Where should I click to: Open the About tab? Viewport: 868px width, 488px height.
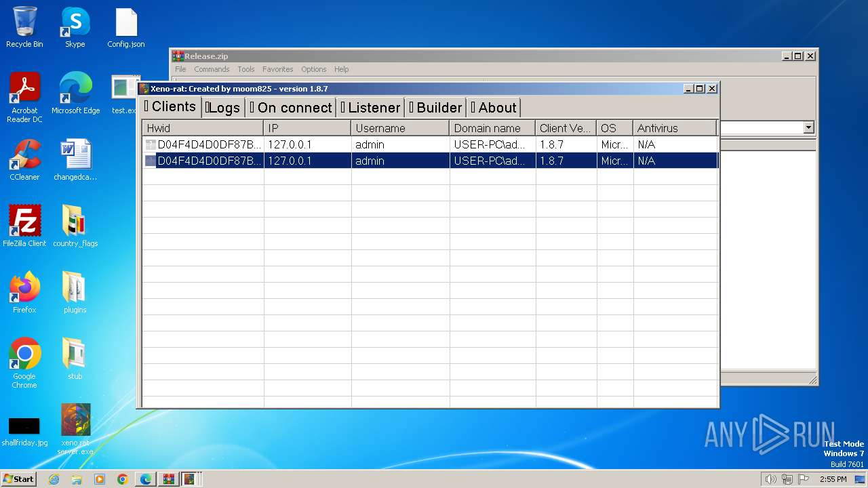click(x=494, y=108)
